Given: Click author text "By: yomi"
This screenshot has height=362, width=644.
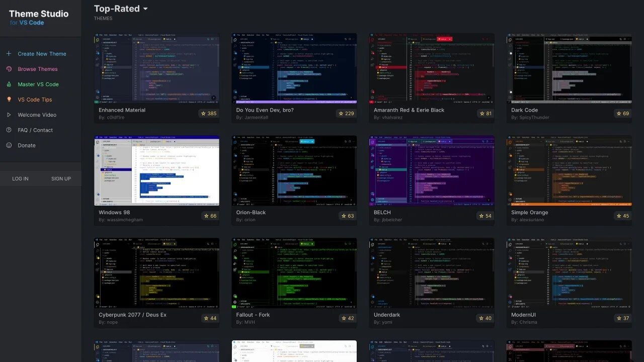Looking at the screenshot, I should pyautogui.click(x=383, y=322).
